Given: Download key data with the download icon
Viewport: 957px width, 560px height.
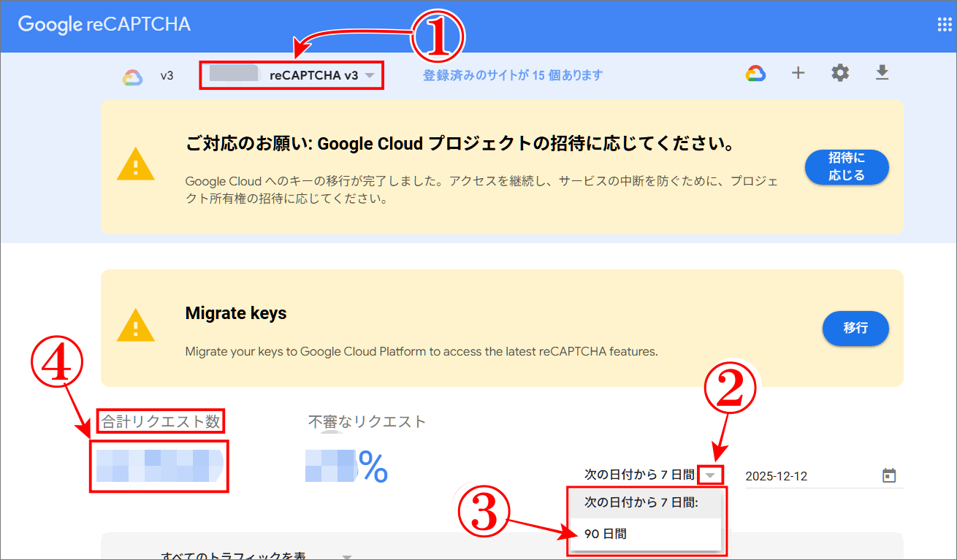Looking at the screenshot, I should (882, 73).
